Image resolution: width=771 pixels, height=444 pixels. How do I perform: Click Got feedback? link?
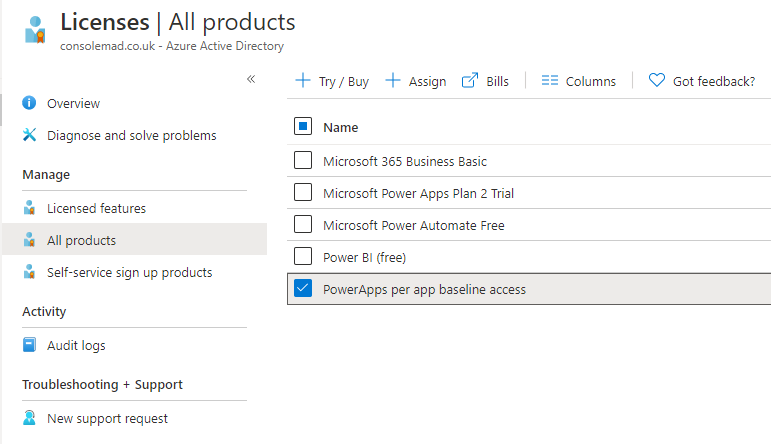click(x=714, y=82)
